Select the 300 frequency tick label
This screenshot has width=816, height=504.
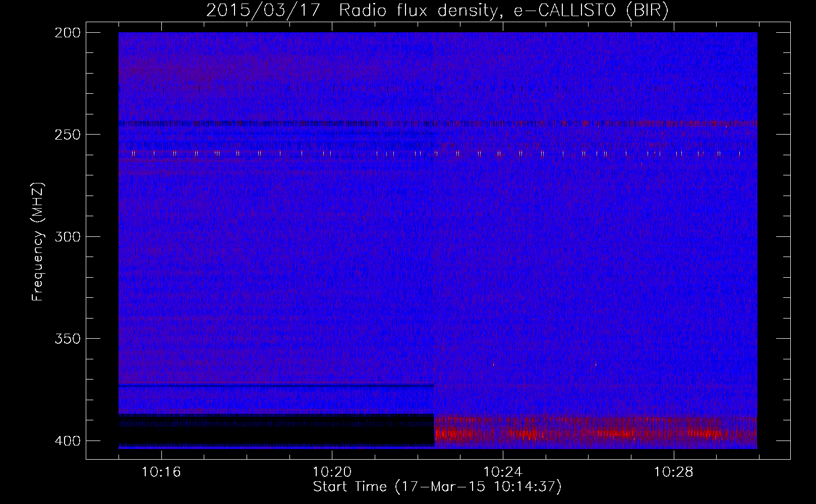[68, 236]
